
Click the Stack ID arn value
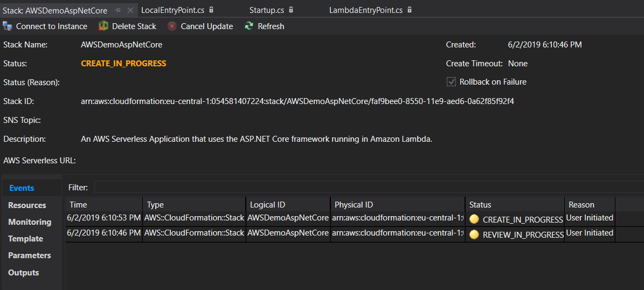(297, 101)
